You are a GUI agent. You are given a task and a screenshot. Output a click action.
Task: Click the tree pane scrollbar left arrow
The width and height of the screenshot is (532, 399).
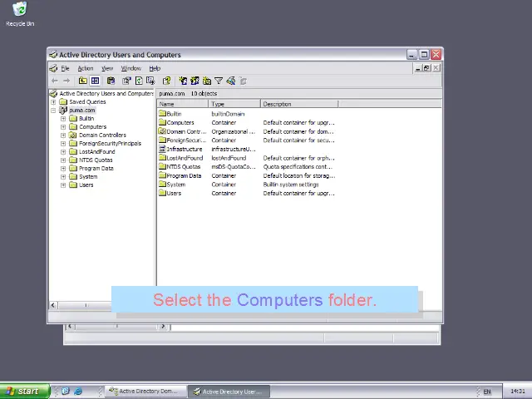[x=53, y=305]
